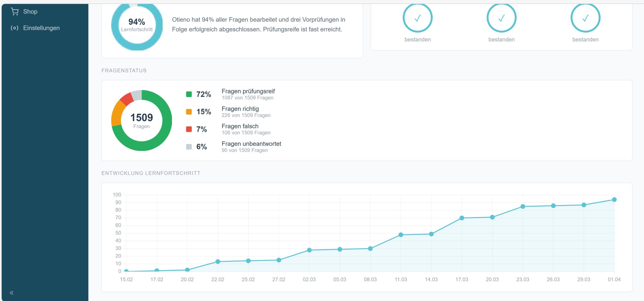Click the first bestanden checkmark circle

pos(417,18)
